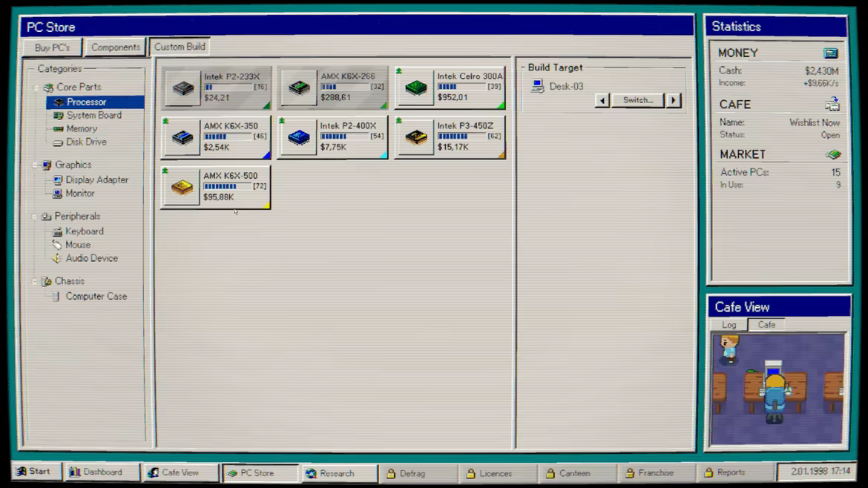The image size is (868, 488).
Task: Open the Buy PC's tab
Action: coord(52,47)
